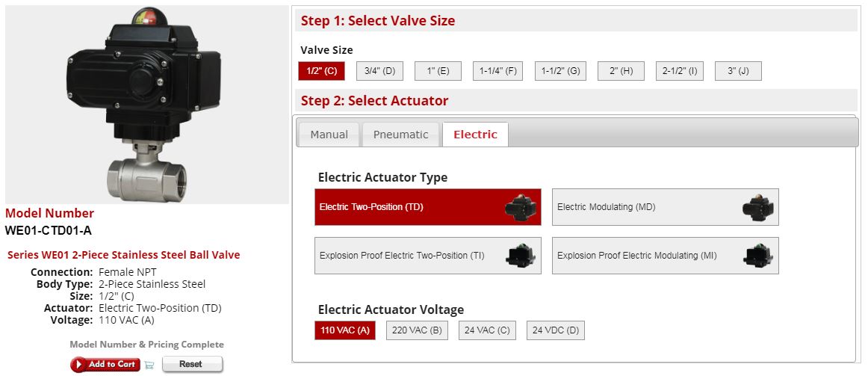Select the 3/4" (D) valve size
Image resolution: width=868 pixels, height=376 pixels.
[x=379, y=71]
